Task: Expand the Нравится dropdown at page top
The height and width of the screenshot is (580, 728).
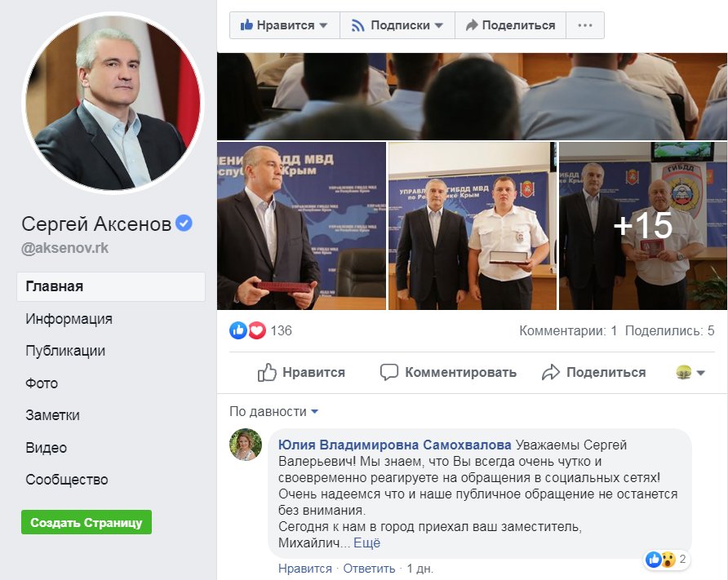Action: [285, 25]
